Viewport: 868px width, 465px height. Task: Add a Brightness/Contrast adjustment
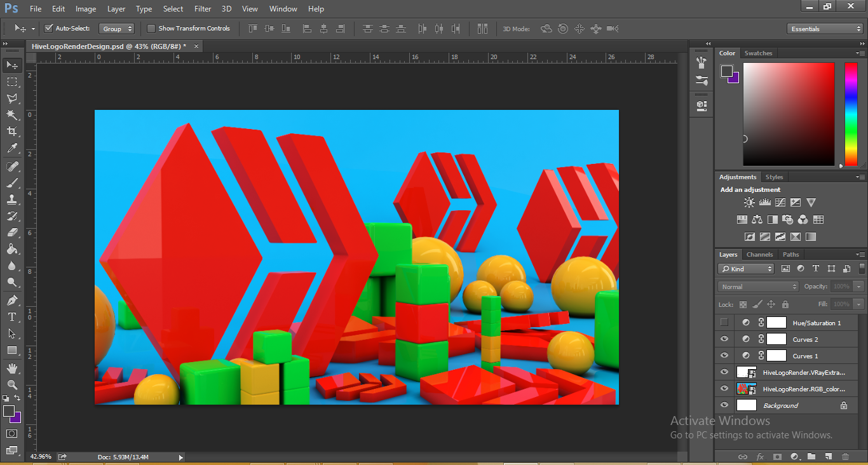[749, 203]
